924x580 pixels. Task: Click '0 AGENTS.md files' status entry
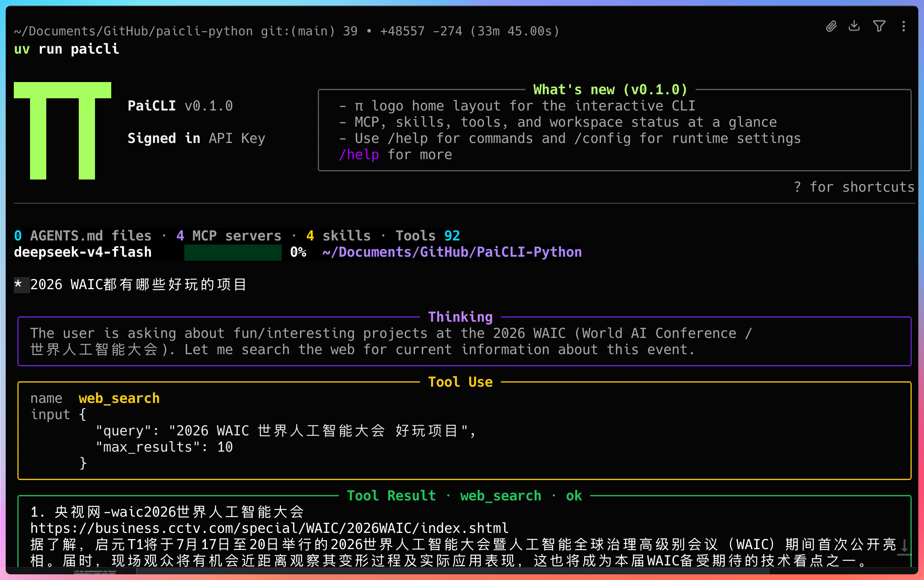click(x=83, y=236)
